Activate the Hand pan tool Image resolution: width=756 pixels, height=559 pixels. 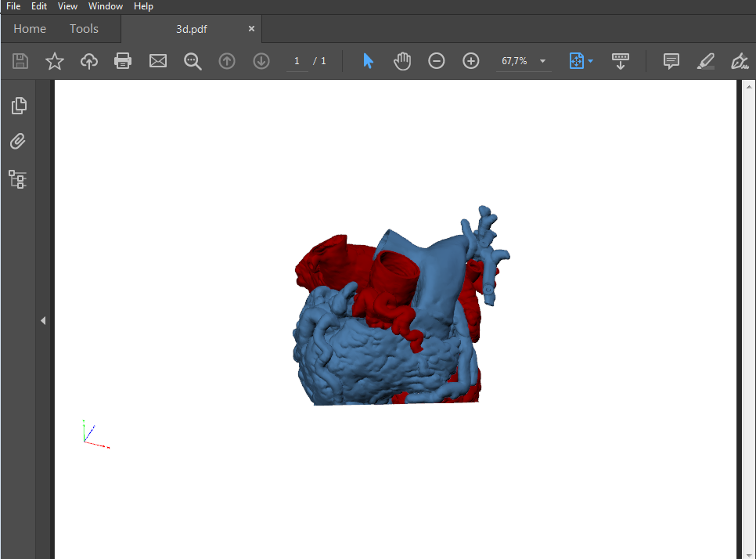point(402,61)
